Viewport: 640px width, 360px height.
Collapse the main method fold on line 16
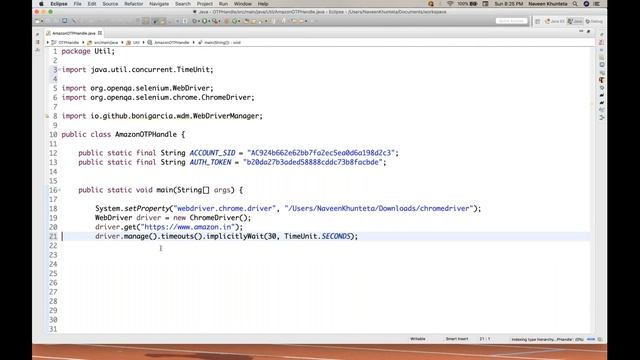point(60,190)
